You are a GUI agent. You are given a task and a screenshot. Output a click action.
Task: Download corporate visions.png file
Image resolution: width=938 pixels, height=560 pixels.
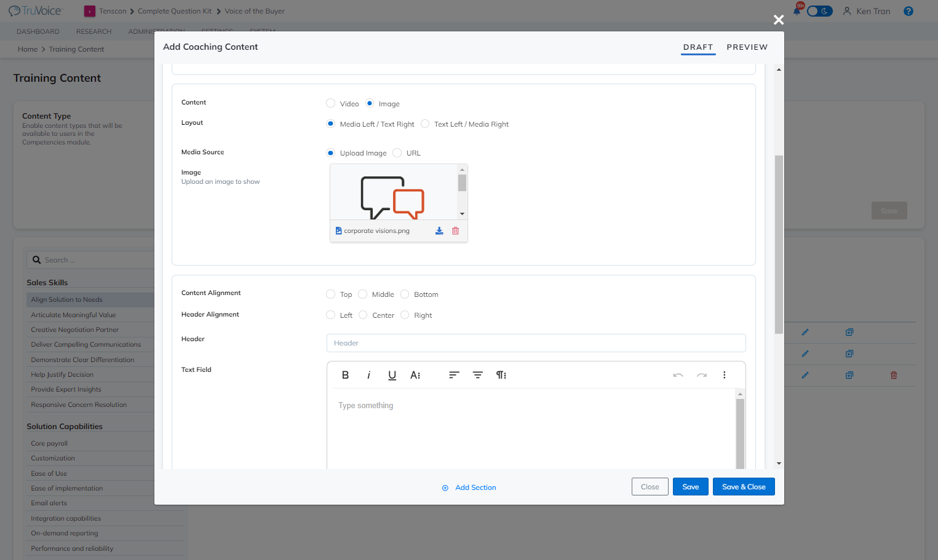439,231
